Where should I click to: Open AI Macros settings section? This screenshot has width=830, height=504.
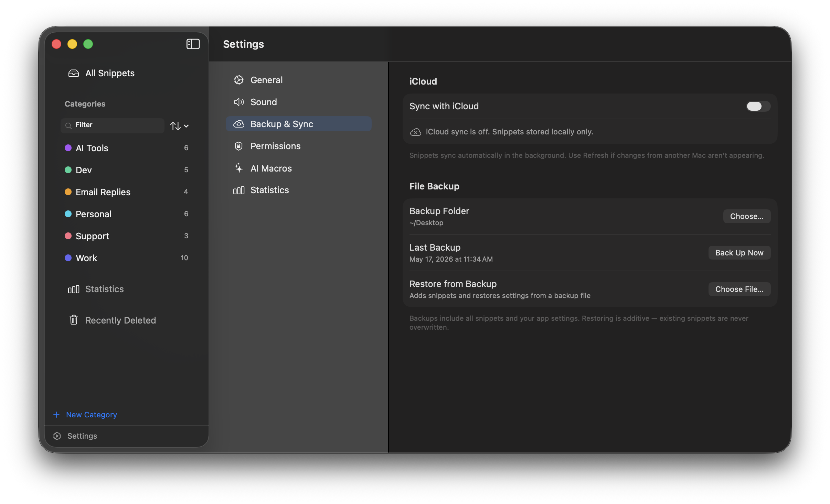pos(298,168)
